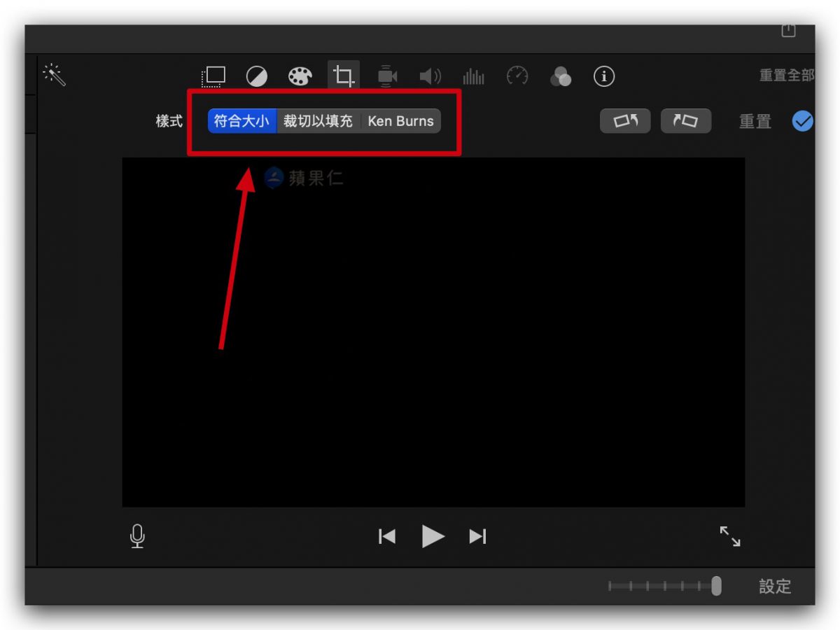Image resolution: width=840 pixels, height=630 pixels.
Task: Select the Ken Burns style
Action: point(400,120)
